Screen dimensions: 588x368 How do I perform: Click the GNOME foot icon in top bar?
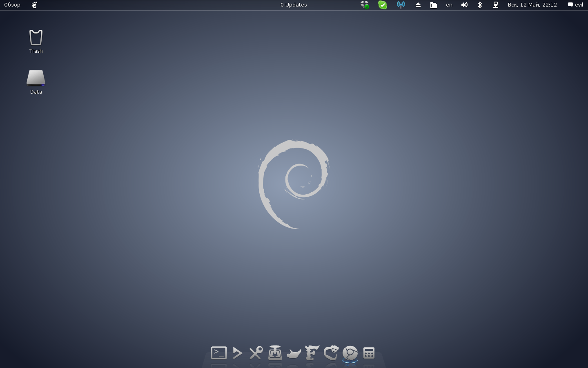pyautogui.click(x=35, y=5)
